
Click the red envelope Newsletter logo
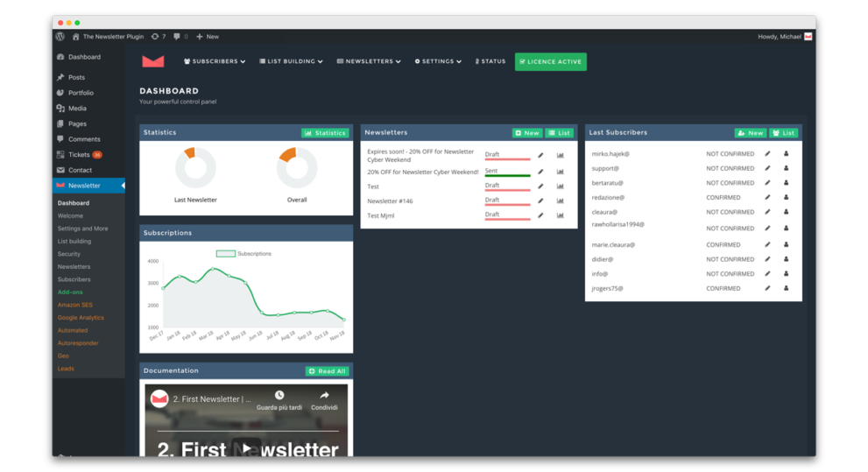(x=152, y=61)
